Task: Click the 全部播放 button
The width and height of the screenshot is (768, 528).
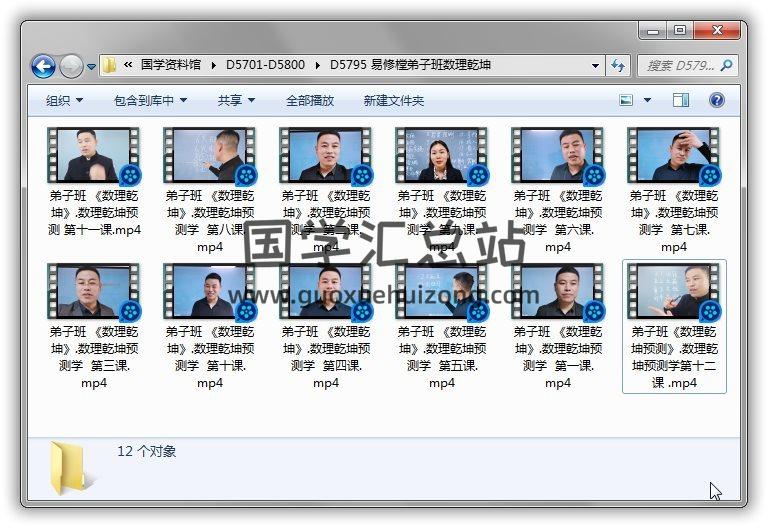Action: tap(310, 100)
